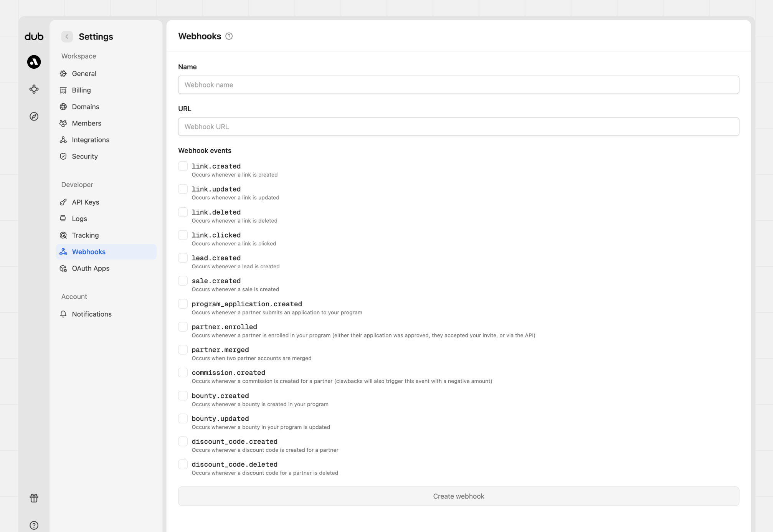The height and width of the screenshot is (532, 773).
Task: Check the link.updated event
Action: tap(183, 189)
